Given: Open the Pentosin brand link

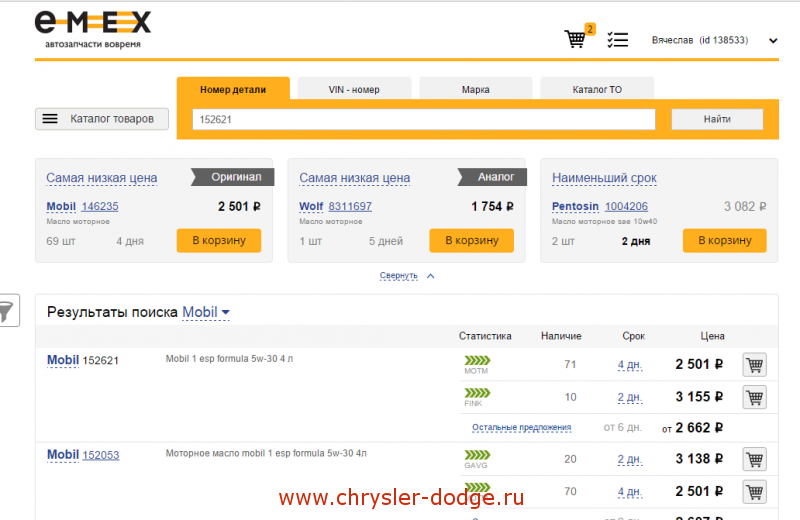Looking at the screenshot, I should (x=575, y=207).
